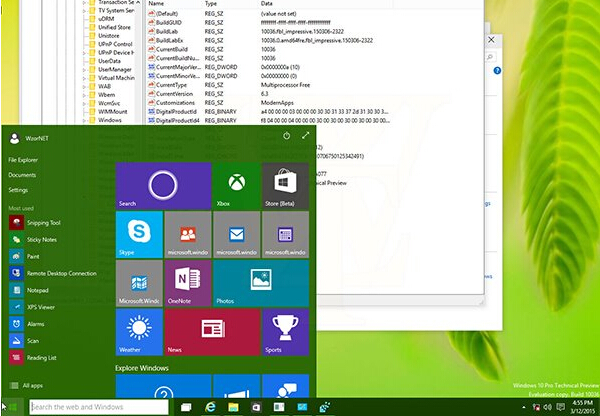Show hidden system tray icons
The width and height of the screenshot is (600, 416).
click(523, 408)
